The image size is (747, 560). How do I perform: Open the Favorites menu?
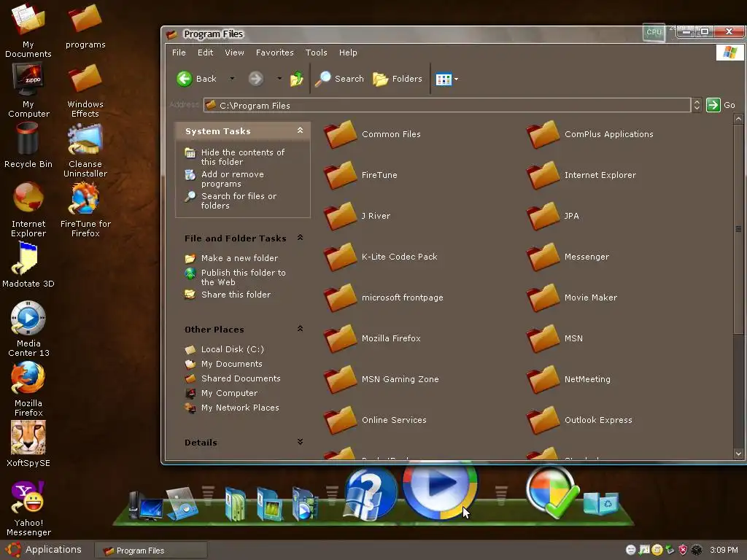click(275, 52)
